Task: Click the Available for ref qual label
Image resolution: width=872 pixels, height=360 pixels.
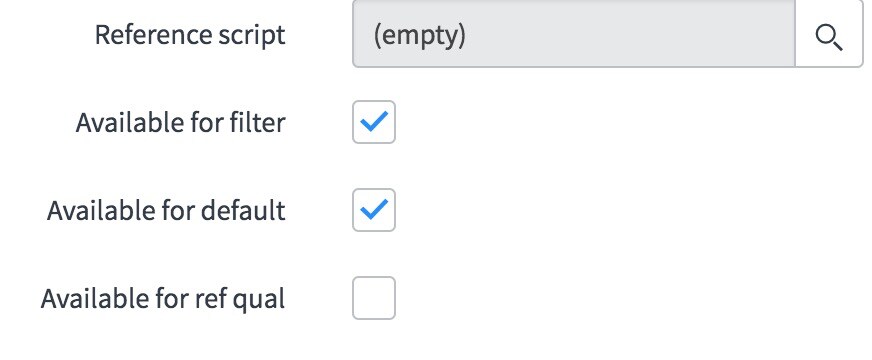Action: (163, 298)
